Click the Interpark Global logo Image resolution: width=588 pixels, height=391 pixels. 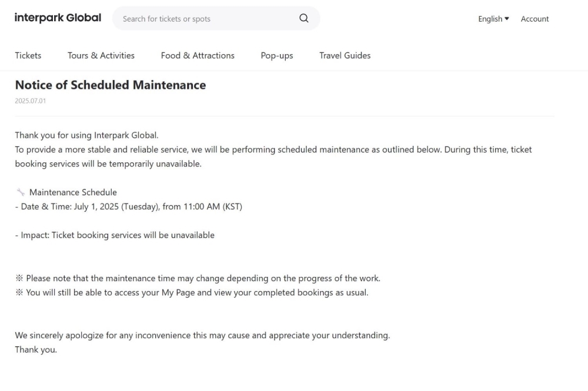pyautogui.click(x=58, y=18)
